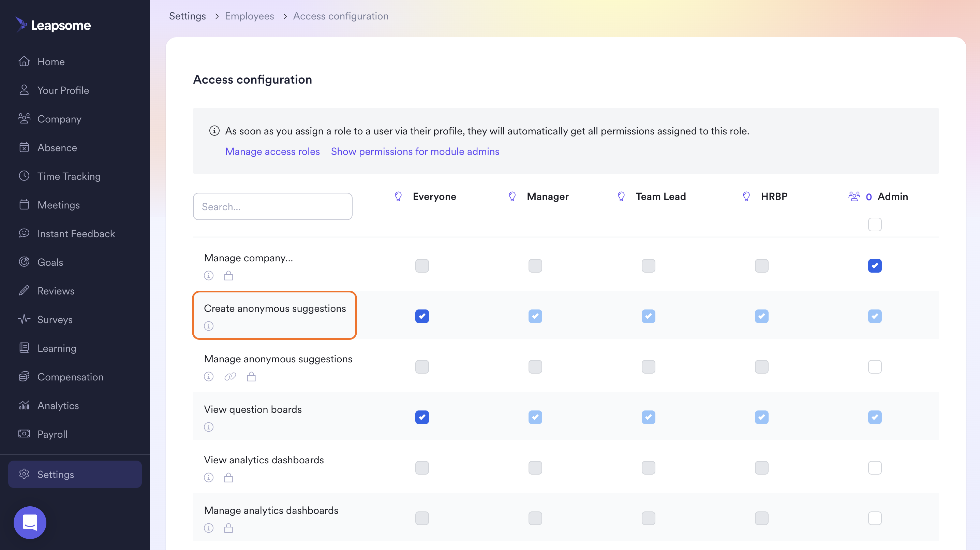The height and width of the screenshot is (550, 980).
Task: Uncheck Manage company for Admin
Action: (x=875, y=266)
